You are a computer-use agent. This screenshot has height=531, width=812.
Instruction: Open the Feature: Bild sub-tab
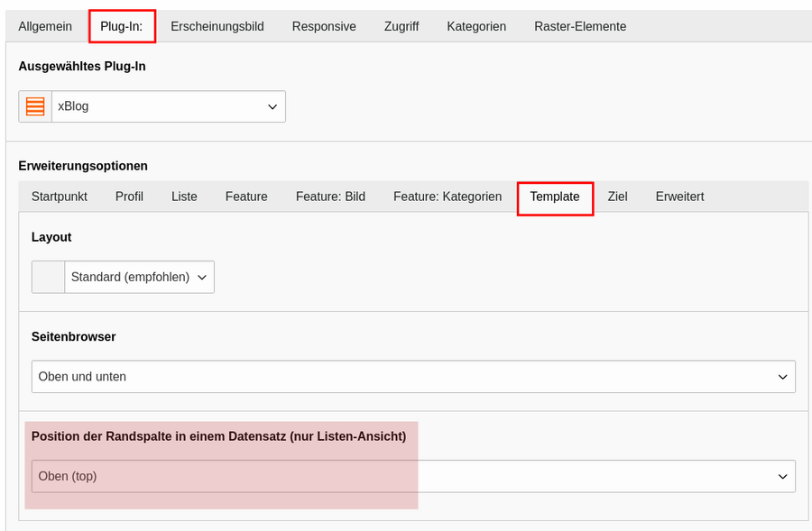point(330,197)
